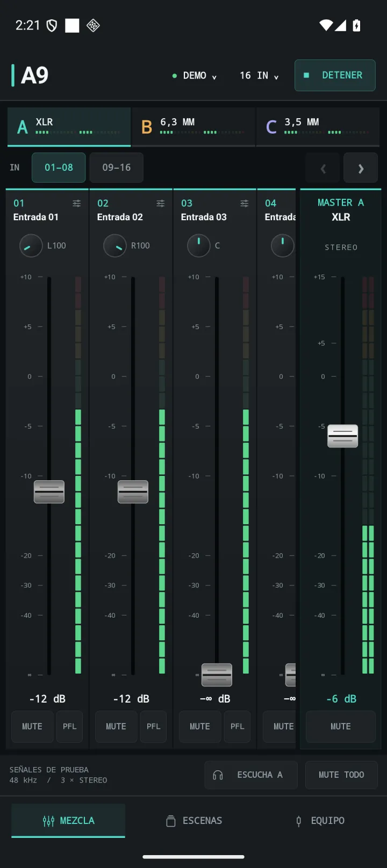Switch to the Escenas tab

pyautogui.click(x=193, y=821)
